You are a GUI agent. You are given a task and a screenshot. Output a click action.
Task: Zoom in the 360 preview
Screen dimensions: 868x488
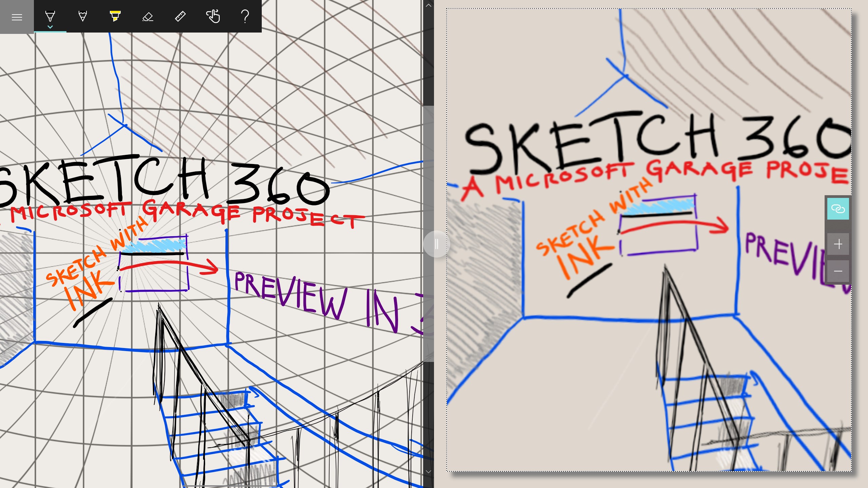click(838, 244)
